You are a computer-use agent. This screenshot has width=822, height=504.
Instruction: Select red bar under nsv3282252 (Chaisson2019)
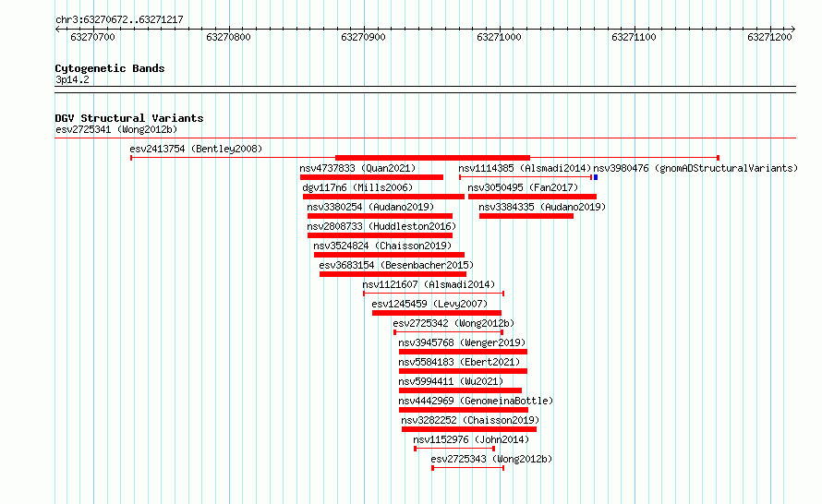(469, 429)
